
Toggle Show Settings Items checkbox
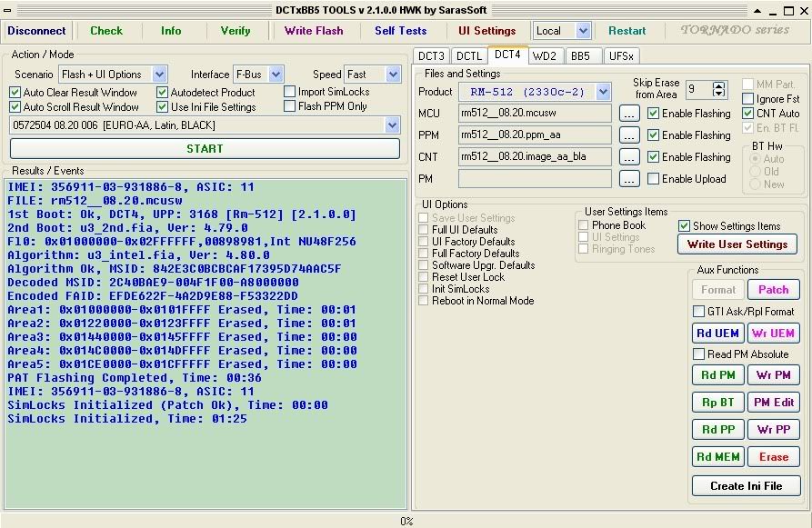pyautogui.click(x=684, y=225)
